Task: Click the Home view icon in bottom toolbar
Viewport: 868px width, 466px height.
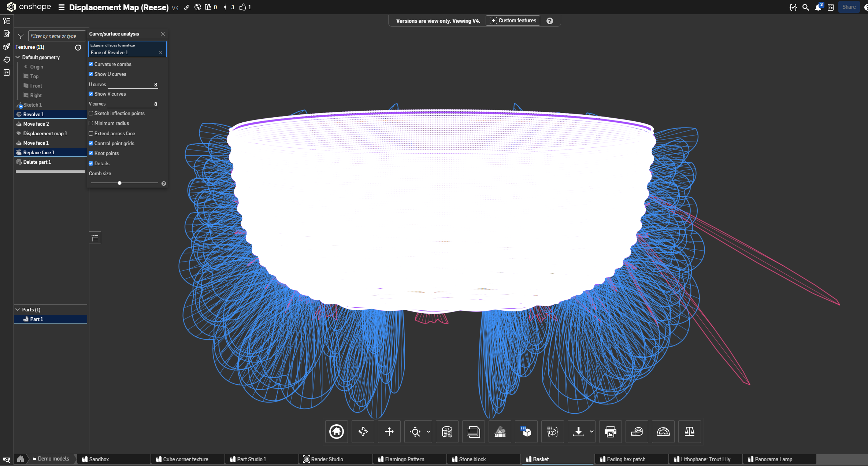Action: click(336, 432)
